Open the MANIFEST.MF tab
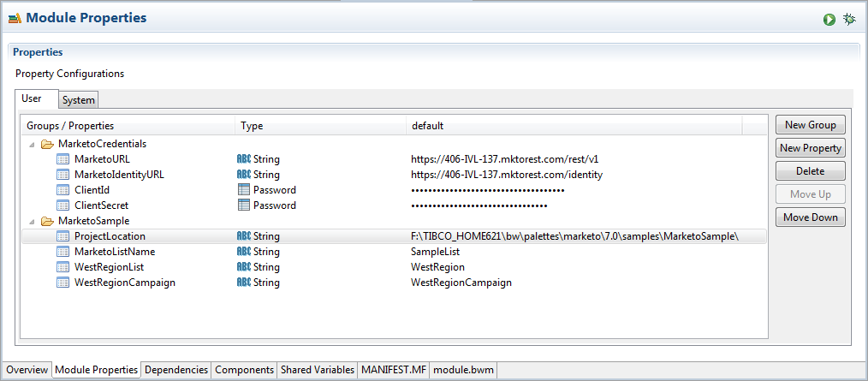 click(x=394, y=370)
